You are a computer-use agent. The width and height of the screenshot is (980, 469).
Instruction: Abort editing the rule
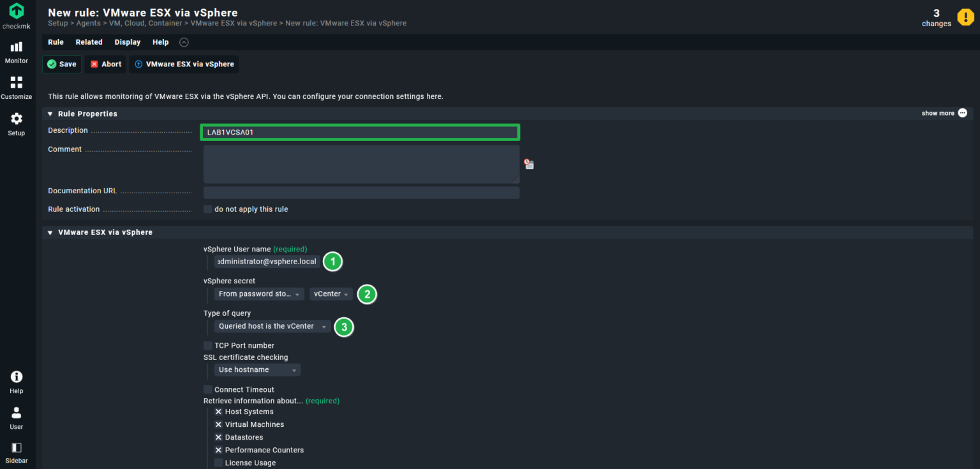click(x=105, y=64)
